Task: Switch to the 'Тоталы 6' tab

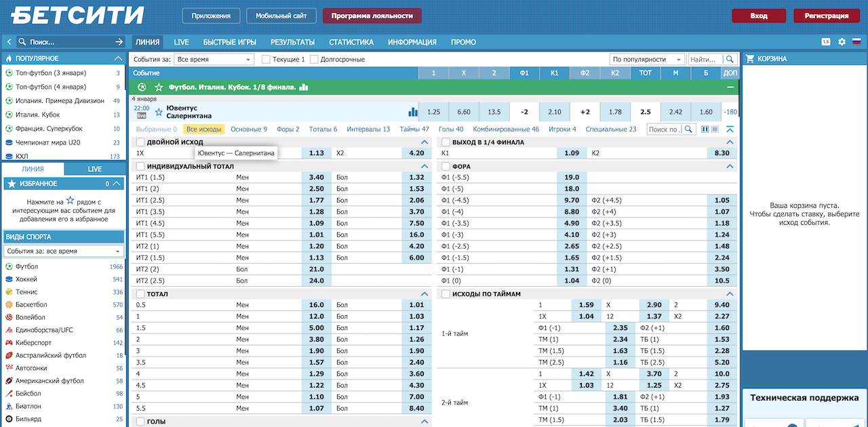Action: (x=323, y=129)
